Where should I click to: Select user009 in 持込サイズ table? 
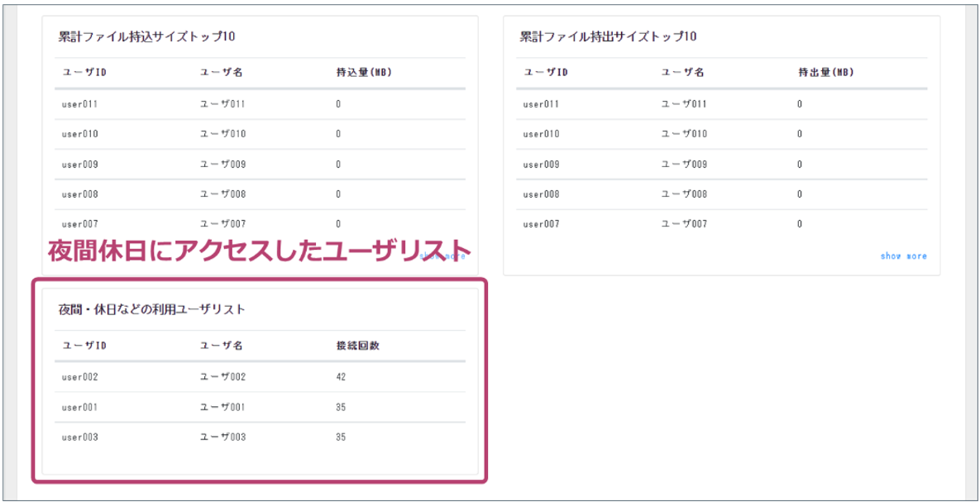click(80, 165)
